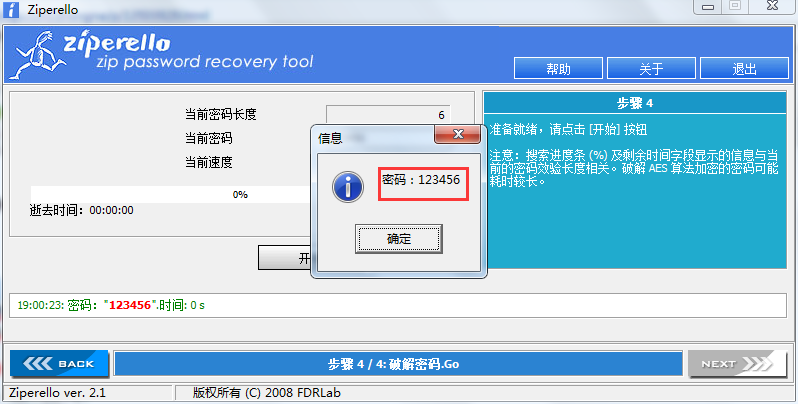Maximize the Ziperello window

tap(734, 7)
